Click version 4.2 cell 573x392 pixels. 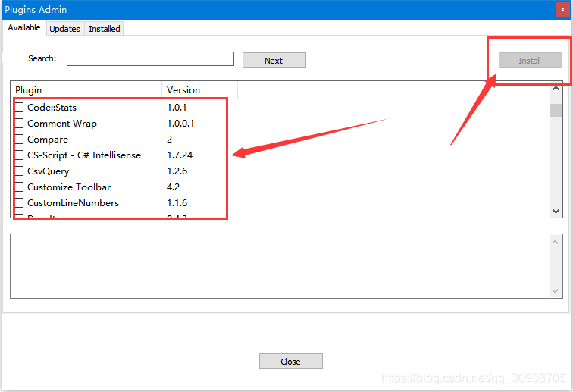coord(174,187)
